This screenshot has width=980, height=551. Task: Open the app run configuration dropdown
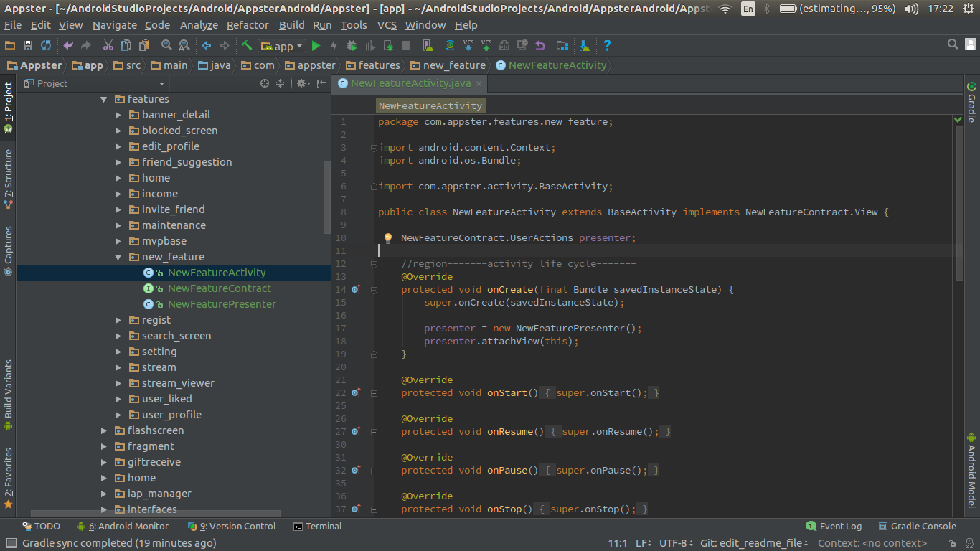point(283,46)
